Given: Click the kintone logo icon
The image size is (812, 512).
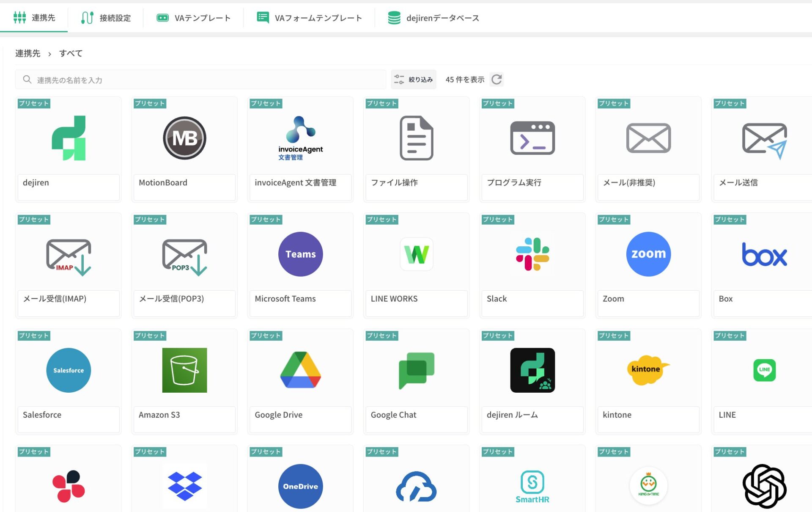Looking at the screenshot, I should [648, 370].
